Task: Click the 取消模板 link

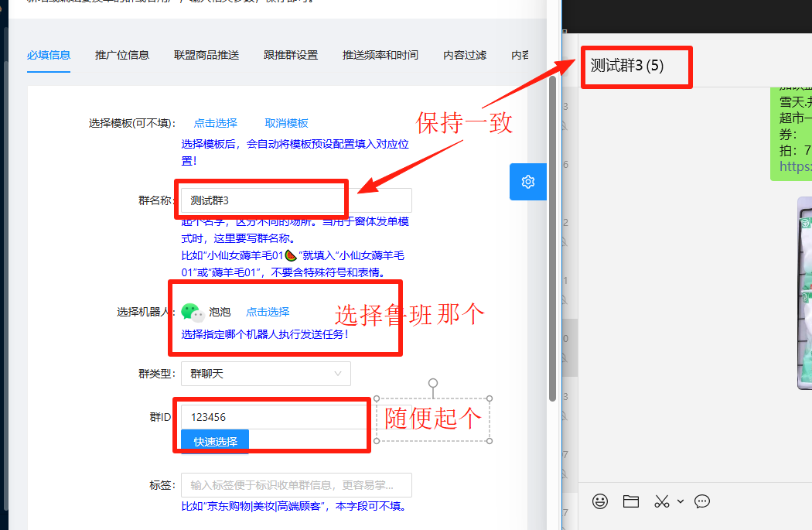Action: point(286,123)
